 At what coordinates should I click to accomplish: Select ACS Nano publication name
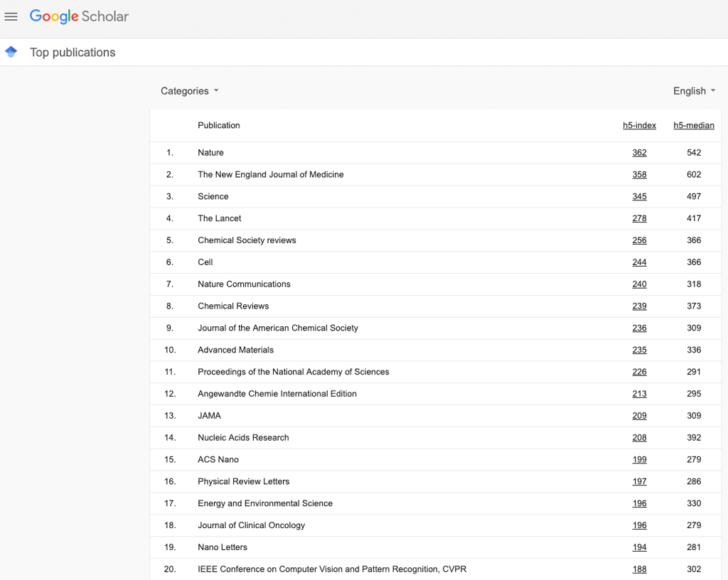218,459
